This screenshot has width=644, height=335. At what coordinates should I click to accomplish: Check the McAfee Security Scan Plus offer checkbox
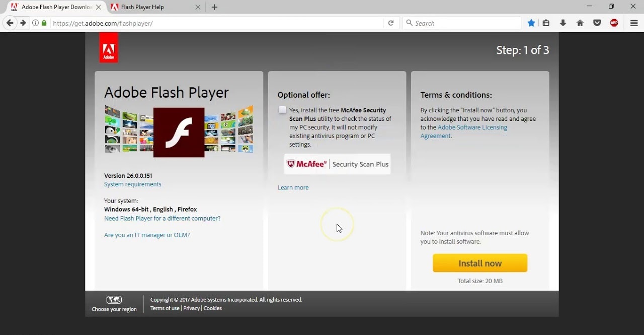click(282, 110)
